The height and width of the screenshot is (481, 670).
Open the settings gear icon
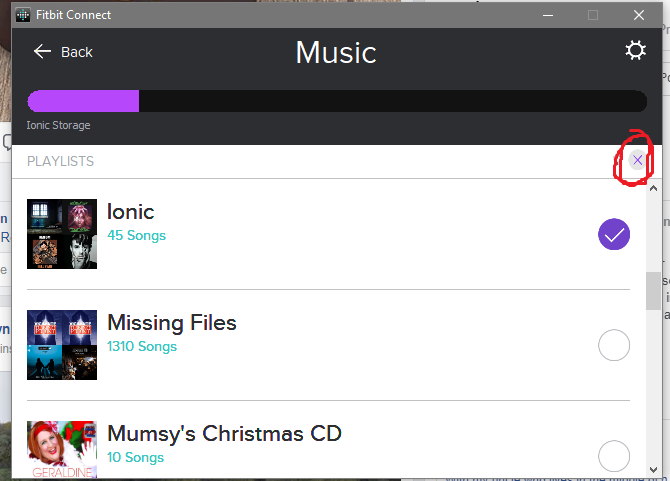click(635, 51)
